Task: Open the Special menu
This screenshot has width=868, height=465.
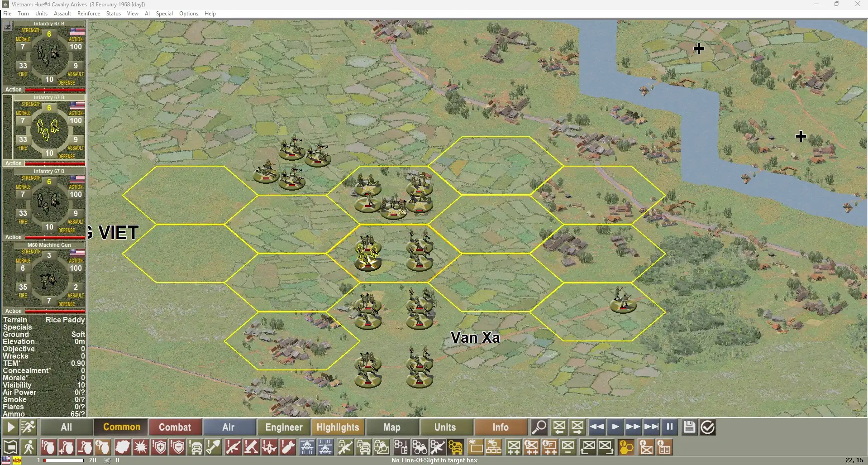Action: pos(164,13)
